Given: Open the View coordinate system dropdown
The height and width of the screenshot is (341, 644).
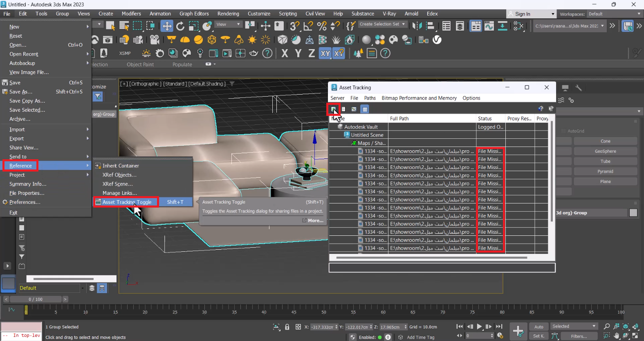Looking at the screenshot, I should (229, 24).
